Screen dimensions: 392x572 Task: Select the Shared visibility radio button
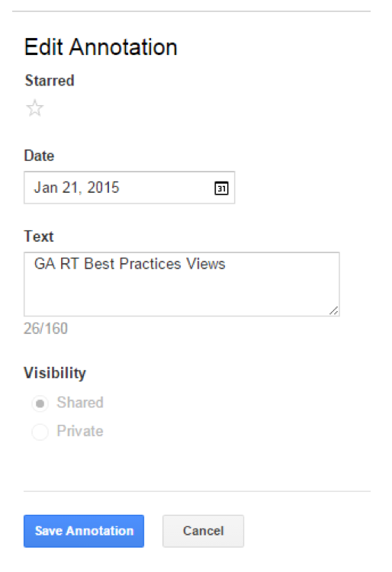tap(40, 403)
